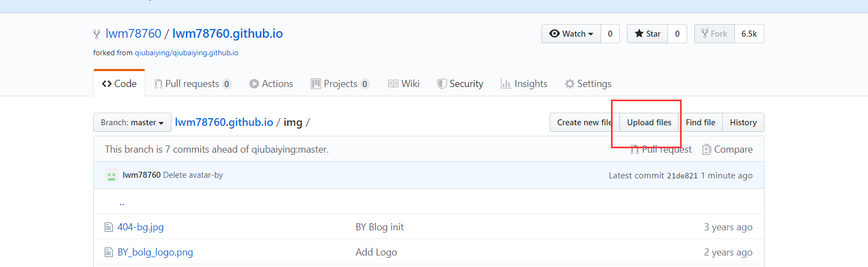Open commit author lwm78760 link

tap(141, 175)
